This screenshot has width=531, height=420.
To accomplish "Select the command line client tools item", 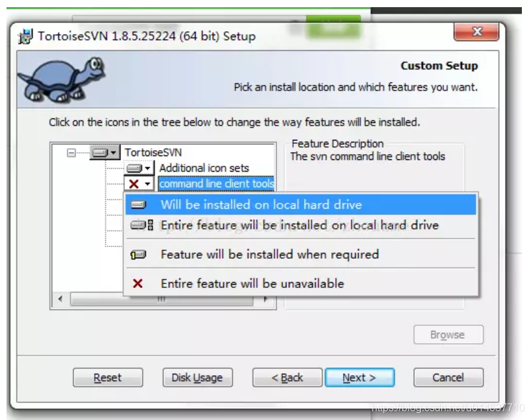I will (217, 184).
